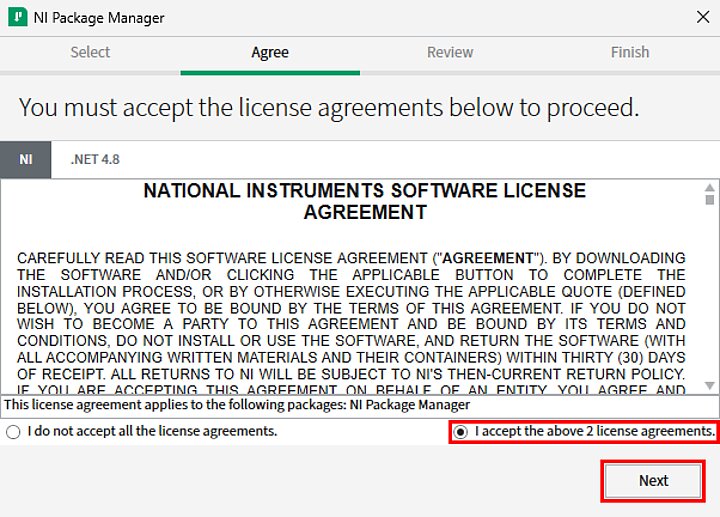Go to the Select step tab
This screenshot has width=720, height=517.
coord(90,52)
